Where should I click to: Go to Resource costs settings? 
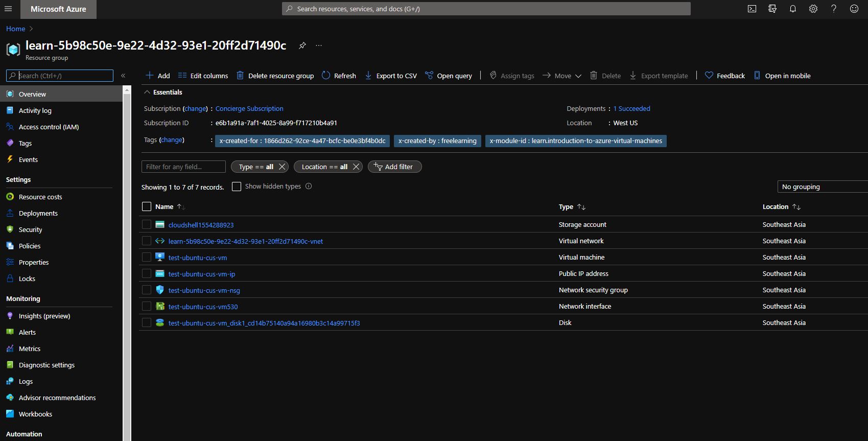pos(40,197)
